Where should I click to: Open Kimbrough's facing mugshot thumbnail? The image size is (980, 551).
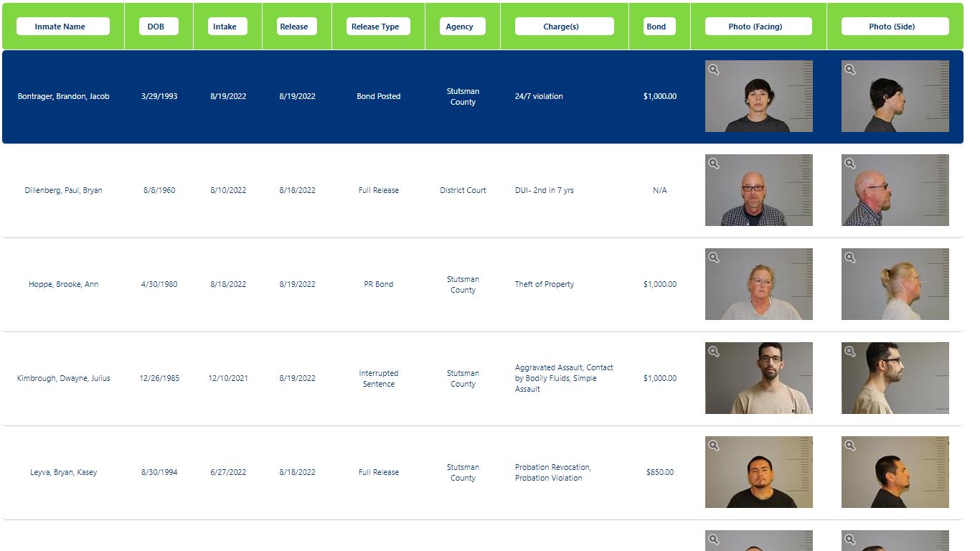click(x=759, y=378)
